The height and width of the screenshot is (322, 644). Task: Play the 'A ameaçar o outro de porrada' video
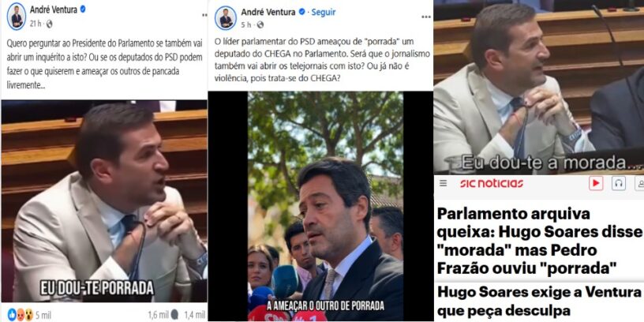(x=326, y=206)
